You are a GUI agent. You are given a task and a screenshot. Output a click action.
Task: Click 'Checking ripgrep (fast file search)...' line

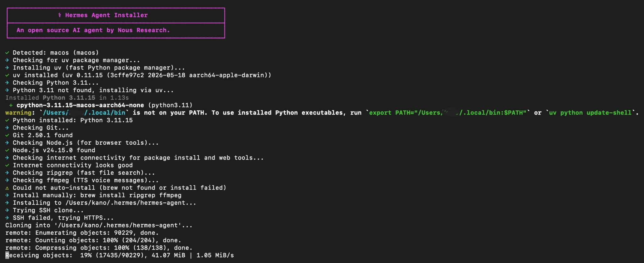80,173
